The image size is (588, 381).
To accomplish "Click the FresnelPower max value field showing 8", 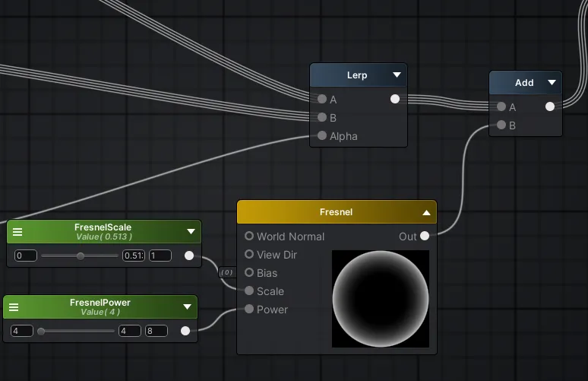I will [x=156, y=331].
